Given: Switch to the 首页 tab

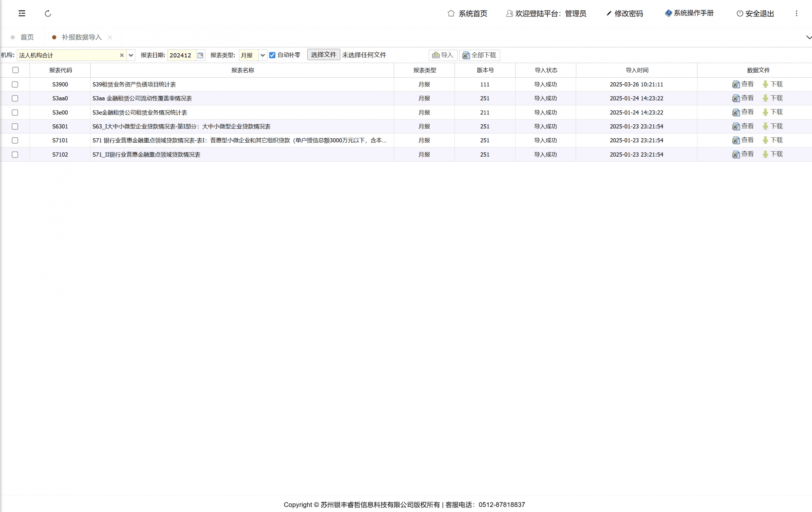Looking at the screenshot, I should click(x=27, y=37).
